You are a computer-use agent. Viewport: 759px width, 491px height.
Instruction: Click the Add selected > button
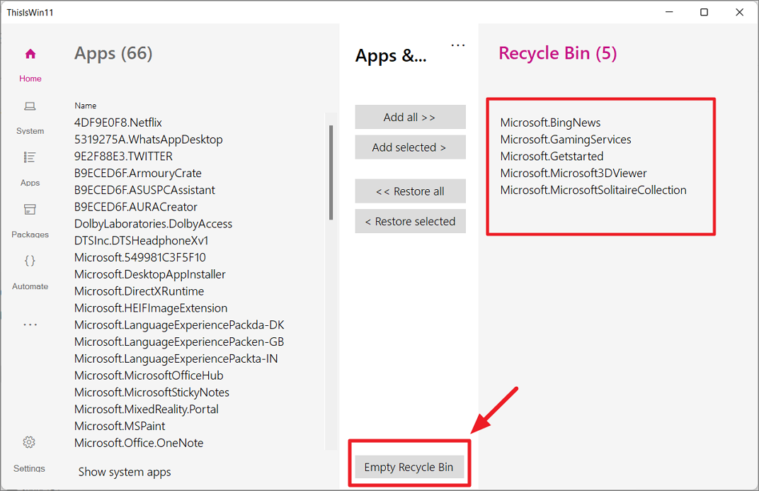410,147
